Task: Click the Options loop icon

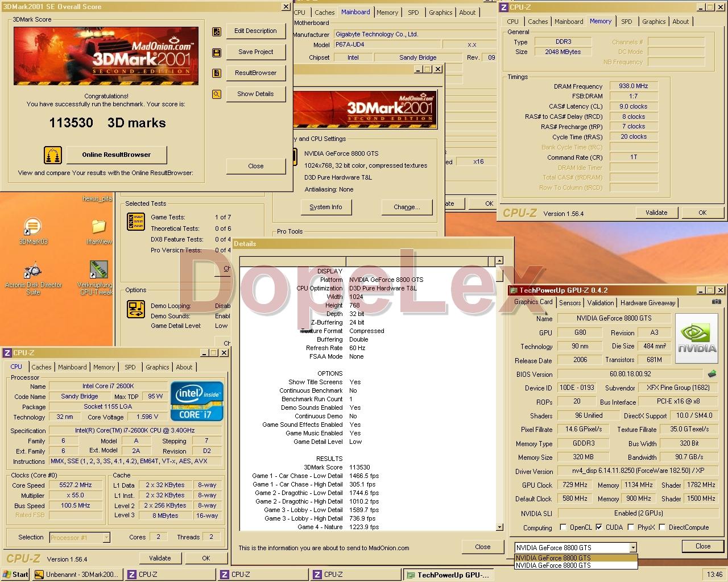Action: [136, 309]
